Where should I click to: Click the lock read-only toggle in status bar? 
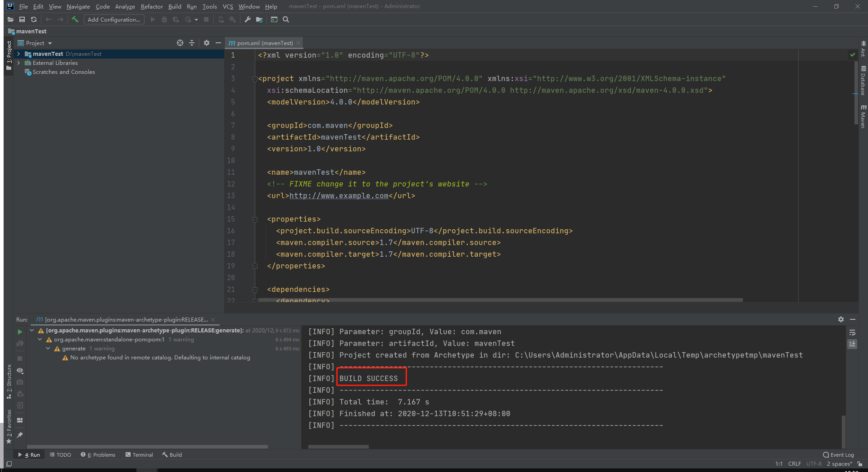tap(860, 464)
